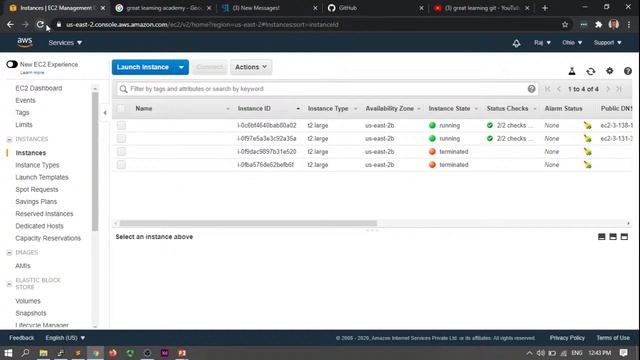Go to the next page arrow
The image size is (640, 360).
coord(608,89)
